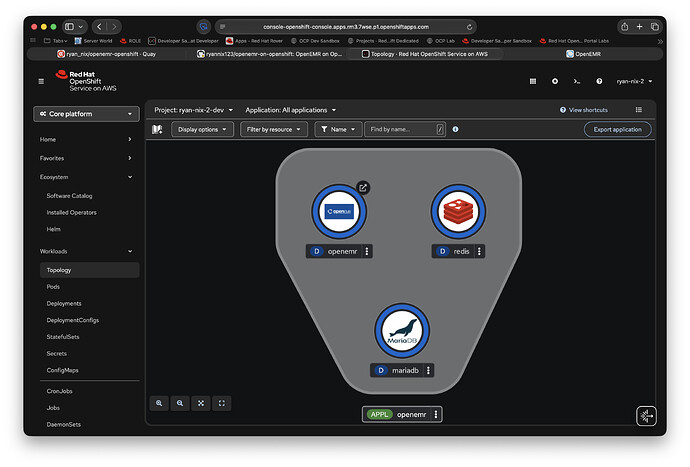Go to Pods in sidebar
The height and width of the screenshot is (467, 690).
pyautogui.click(x=53, y=287)
